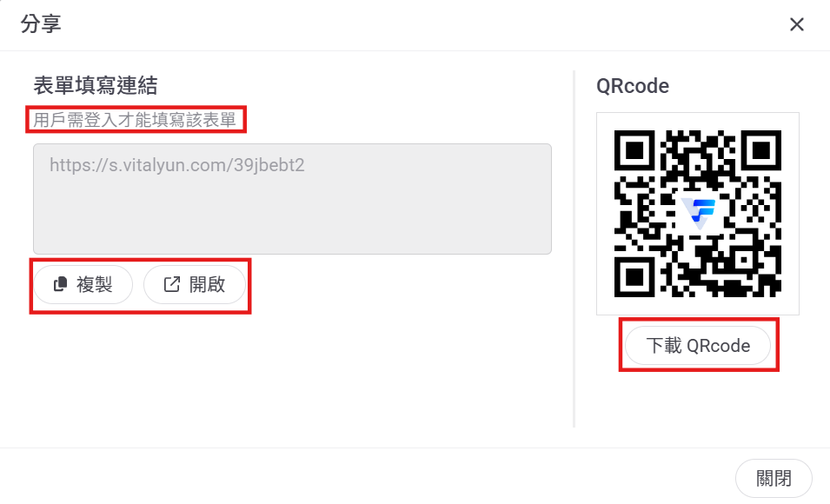Image resolution: width=830 pixels, height=504 pixels.
Task: Click the QR code image
Action: [698, 214]
